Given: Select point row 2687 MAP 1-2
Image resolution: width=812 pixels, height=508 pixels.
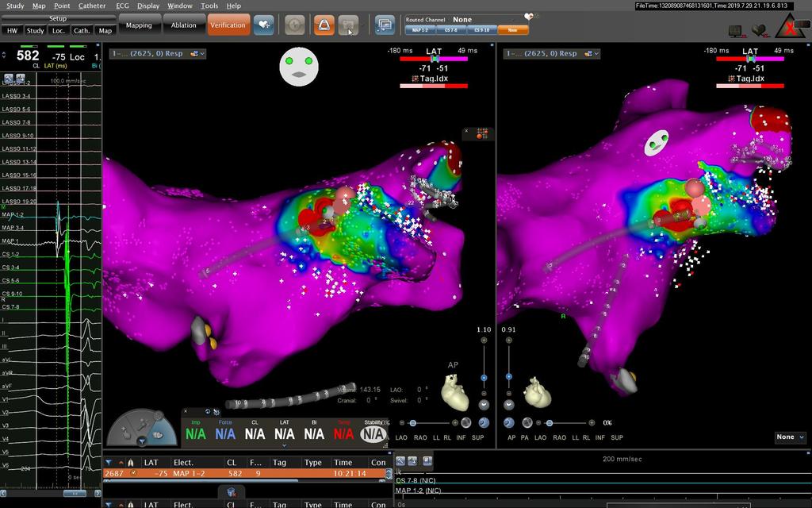Looking at the screenshot, I should click(x=246, y=473).
